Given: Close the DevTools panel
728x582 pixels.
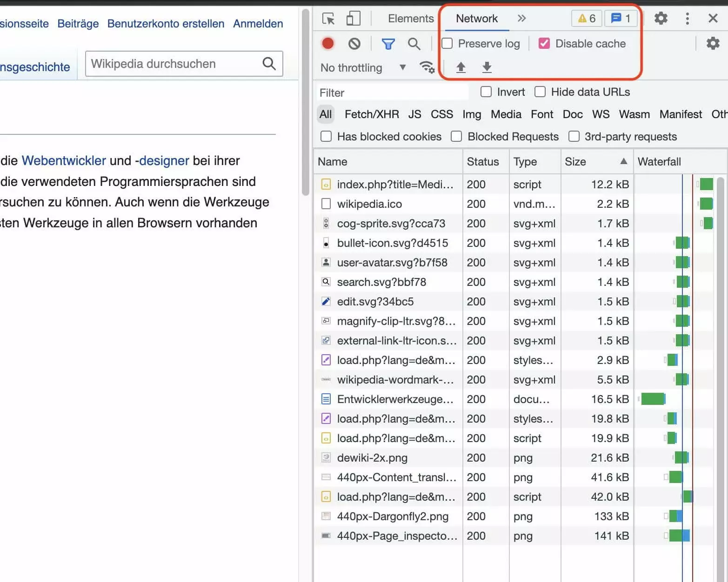Looking at the screenshot, I should (x=713, y=19).
